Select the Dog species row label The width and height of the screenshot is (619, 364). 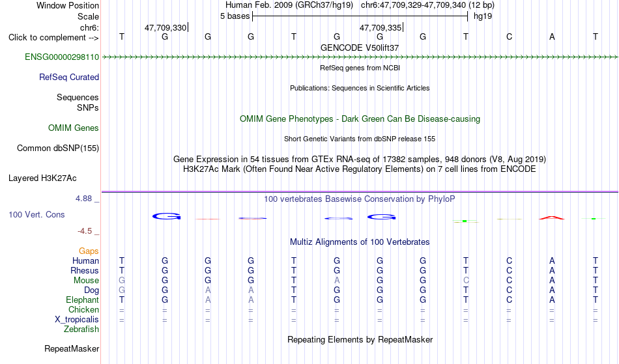coord(91,290)
